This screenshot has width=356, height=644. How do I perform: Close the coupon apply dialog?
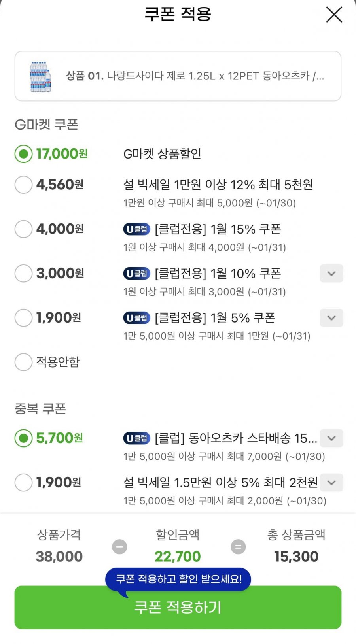(x=334, y=15)
